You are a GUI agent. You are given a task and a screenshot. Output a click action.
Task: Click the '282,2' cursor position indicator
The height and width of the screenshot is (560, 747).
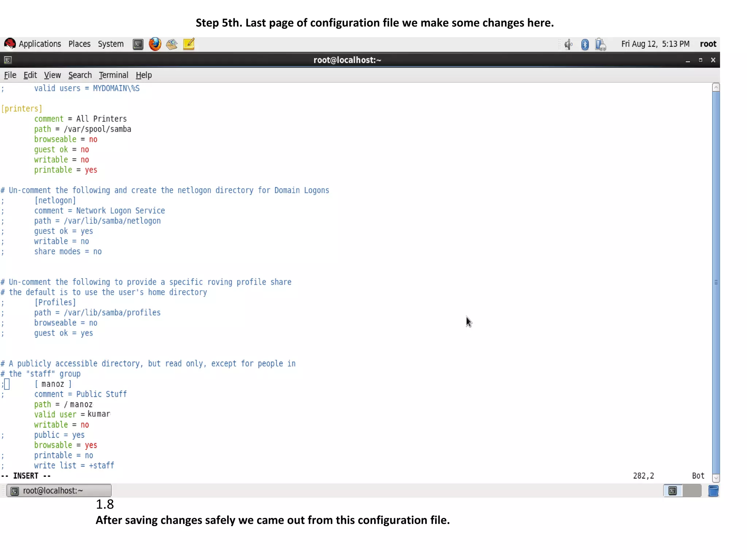(x=644, y=476)
